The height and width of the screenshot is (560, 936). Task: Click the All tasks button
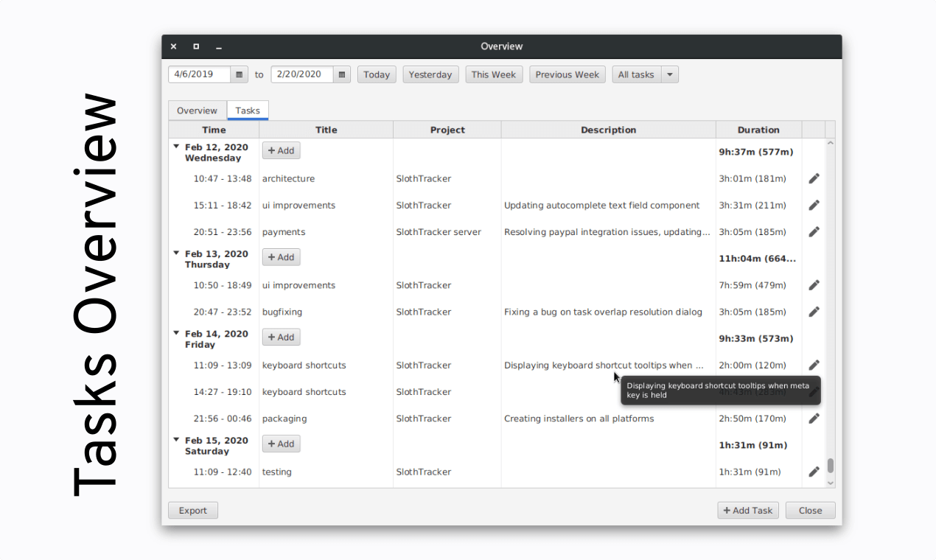[636, 74]
